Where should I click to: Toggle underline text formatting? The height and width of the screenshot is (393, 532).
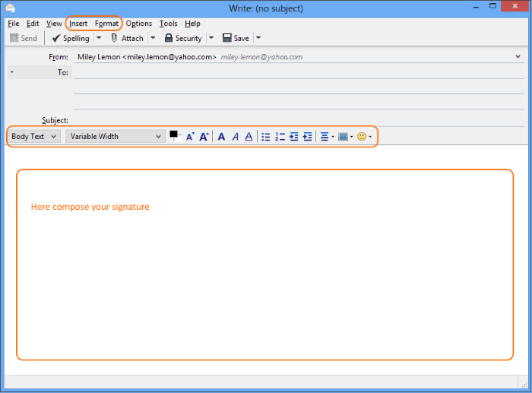click(249, 136)
